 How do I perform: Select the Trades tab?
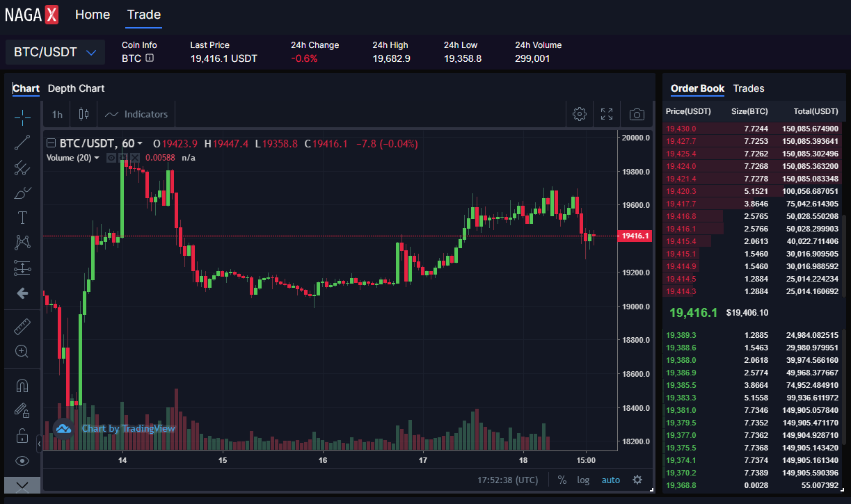749,88
